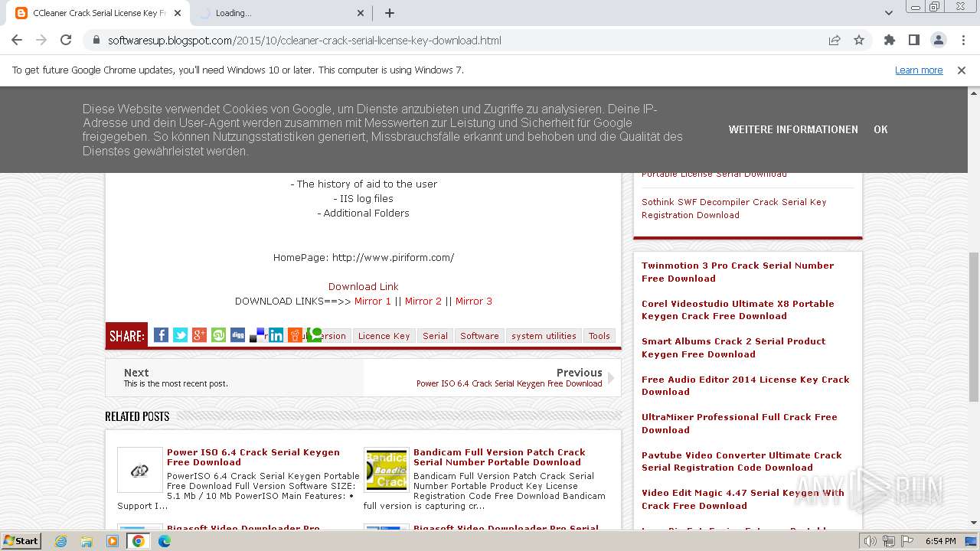Share post on Twitter
Image resolution: width=980 pixels, height=551 pixels.
(x=180, y=335)
